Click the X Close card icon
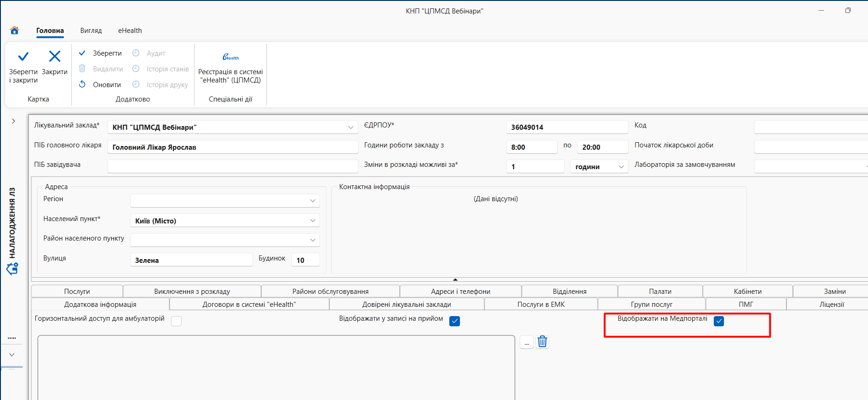The width and height of the screenshot is (868, 400). coord(55,57)
